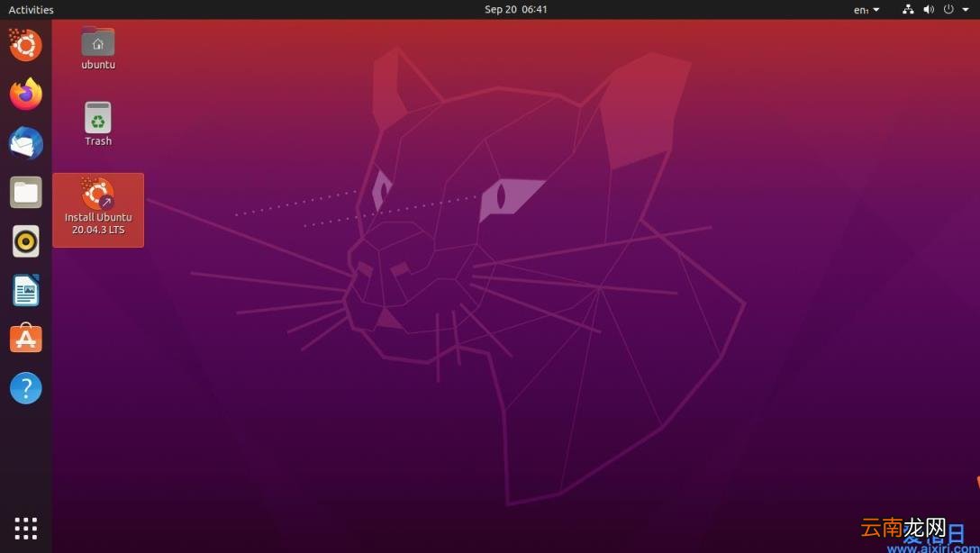Click the network status icon
Screen dimensions: 980x553
tap(908, 9)
